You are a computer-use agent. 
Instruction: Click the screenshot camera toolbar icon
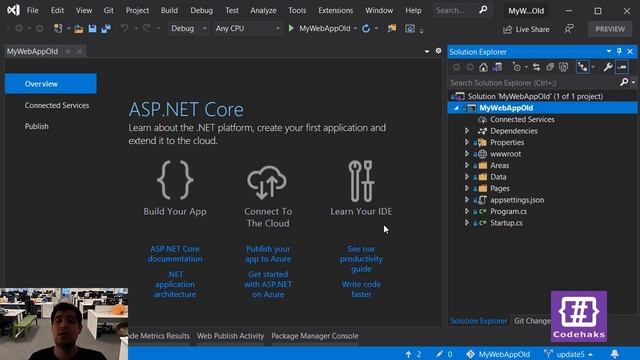(x=410, y=29)
